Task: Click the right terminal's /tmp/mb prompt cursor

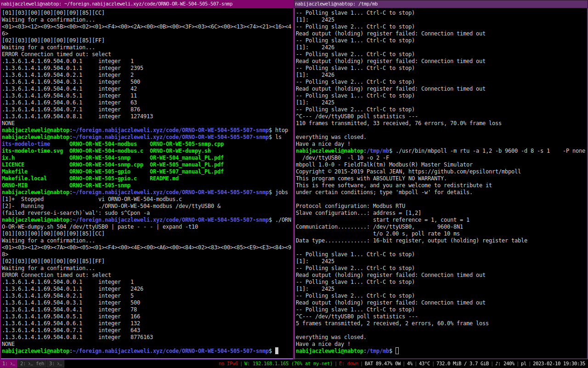Action: click(397, 351)
